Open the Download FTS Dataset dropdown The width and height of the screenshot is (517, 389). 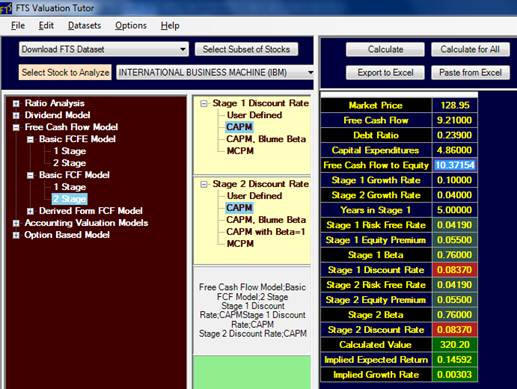tap(104, 49)
